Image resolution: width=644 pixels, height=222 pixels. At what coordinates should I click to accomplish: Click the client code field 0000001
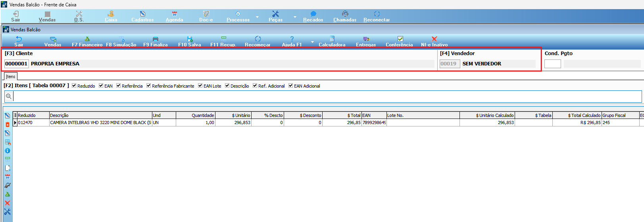16,64
